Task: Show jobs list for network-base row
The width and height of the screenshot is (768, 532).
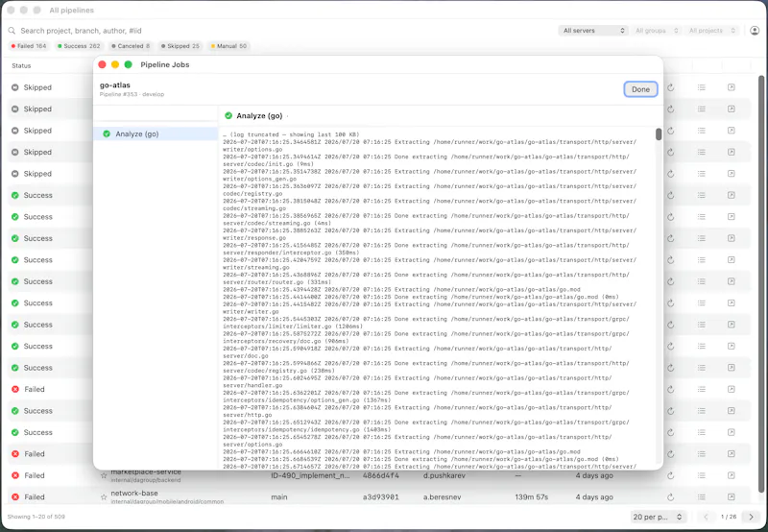Action: click(x=702, y=496)
